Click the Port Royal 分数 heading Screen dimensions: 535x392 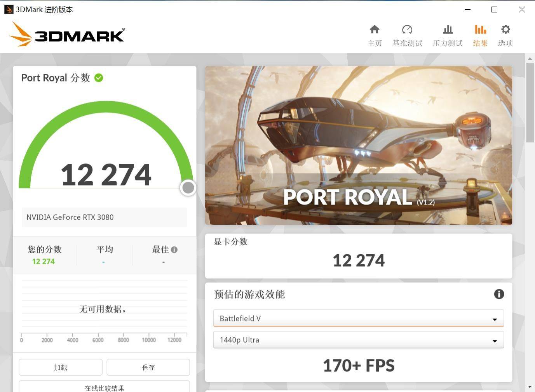pyautogui.click(x=56, y=78)
